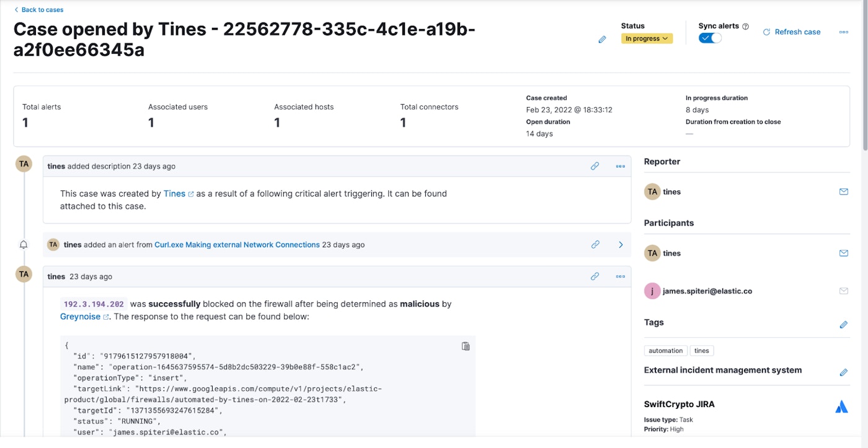The height and width of the screenshot is (448, 868).
Task: Open the description comment actions ellipsis menu
Action: 620,166
